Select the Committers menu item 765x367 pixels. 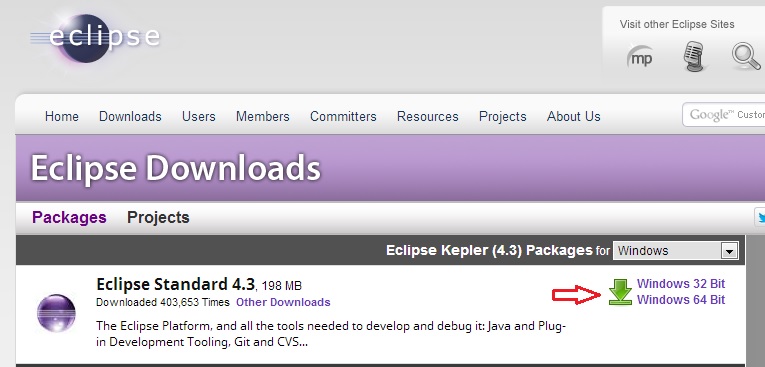343,117
